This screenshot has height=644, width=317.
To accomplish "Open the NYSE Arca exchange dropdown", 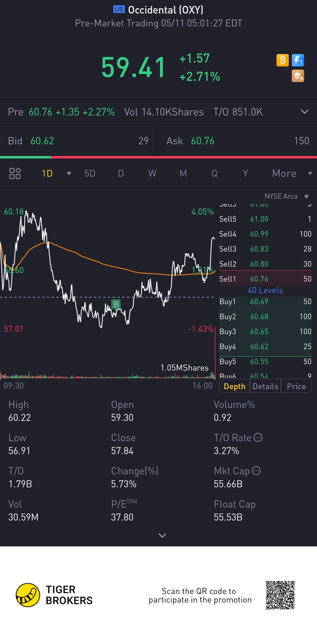I will coord(287,196).
